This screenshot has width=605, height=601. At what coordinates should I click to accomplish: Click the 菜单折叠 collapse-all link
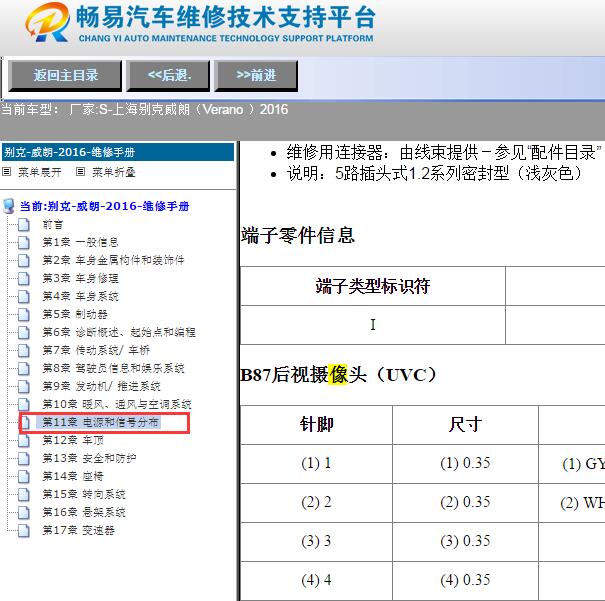point(114,172)
